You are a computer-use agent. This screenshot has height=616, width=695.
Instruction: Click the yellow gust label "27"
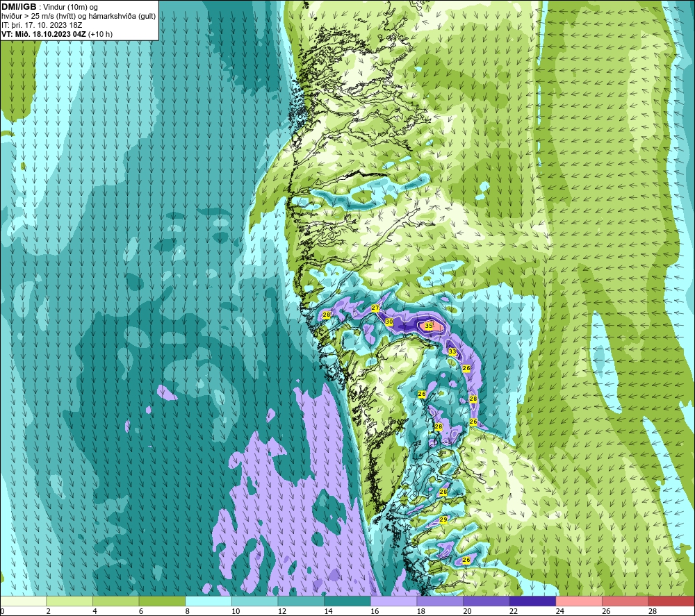click(375, 308)
